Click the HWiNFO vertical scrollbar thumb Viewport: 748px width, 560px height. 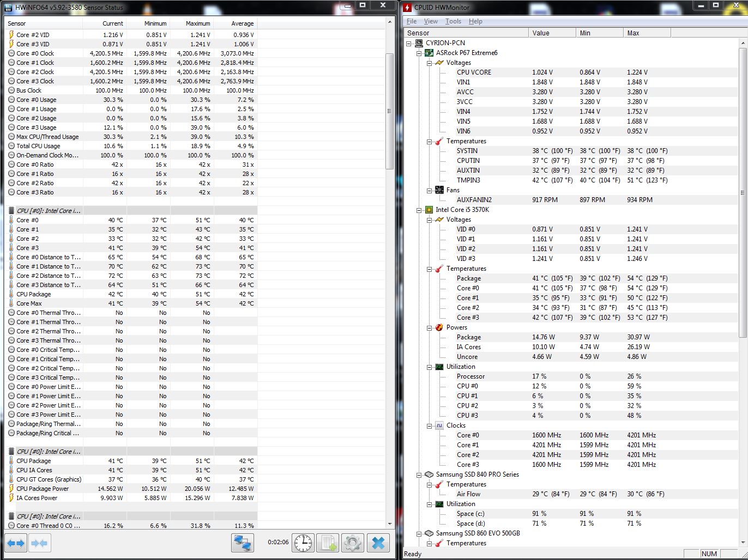point(389,111)
